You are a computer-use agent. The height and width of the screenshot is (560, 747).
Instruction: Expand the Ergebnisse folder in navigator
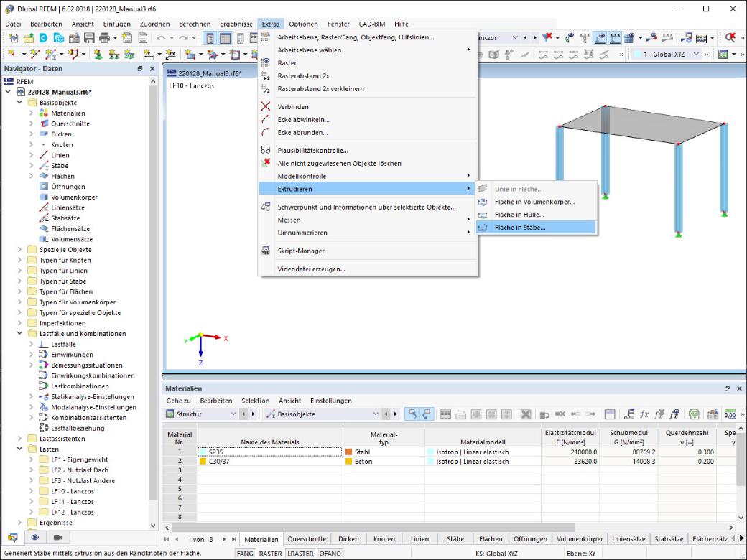pos(19,523)
